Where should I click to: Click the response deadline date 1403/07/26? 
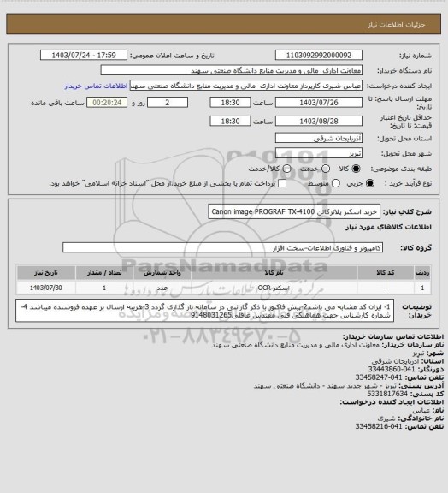click(x=319, y=103)
